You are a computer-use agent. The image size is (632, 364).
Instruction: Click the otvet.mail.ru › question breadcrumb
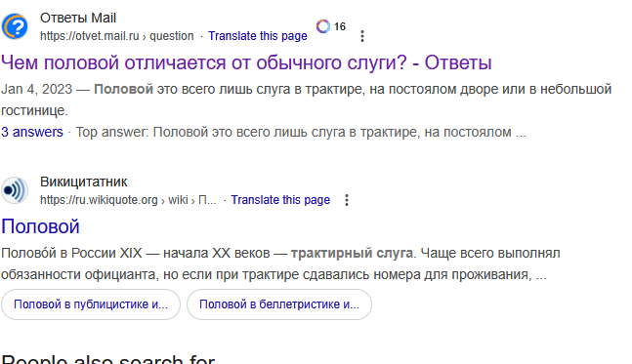coord(117,36)
